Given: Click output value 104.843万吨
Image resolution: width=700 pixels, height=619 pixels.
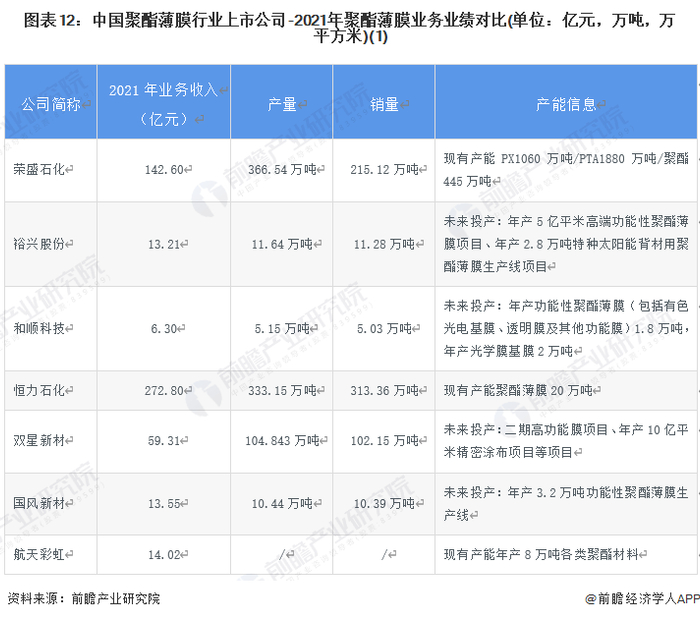Looking at the screenshot, I should click(x=282, y=440).
